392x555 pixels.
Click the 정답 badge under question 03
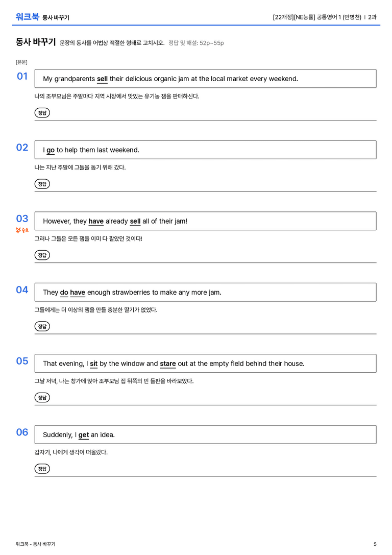(42, 255)
